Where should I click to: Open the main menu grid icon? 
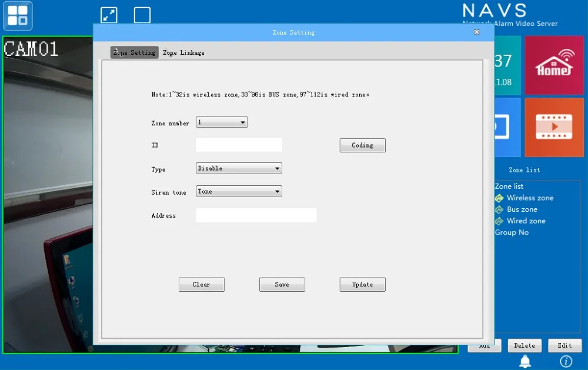(18, 16)
